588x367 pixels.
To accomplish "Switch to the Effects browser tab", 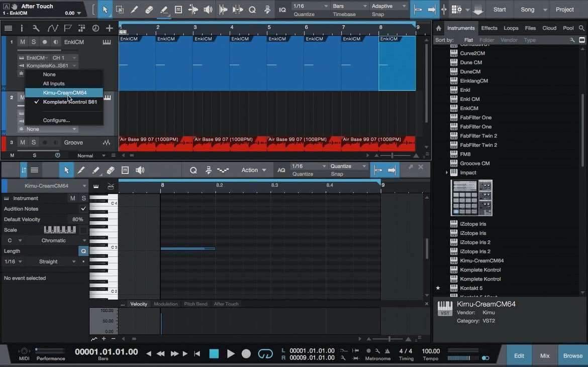I will click(x=489, y=28).
